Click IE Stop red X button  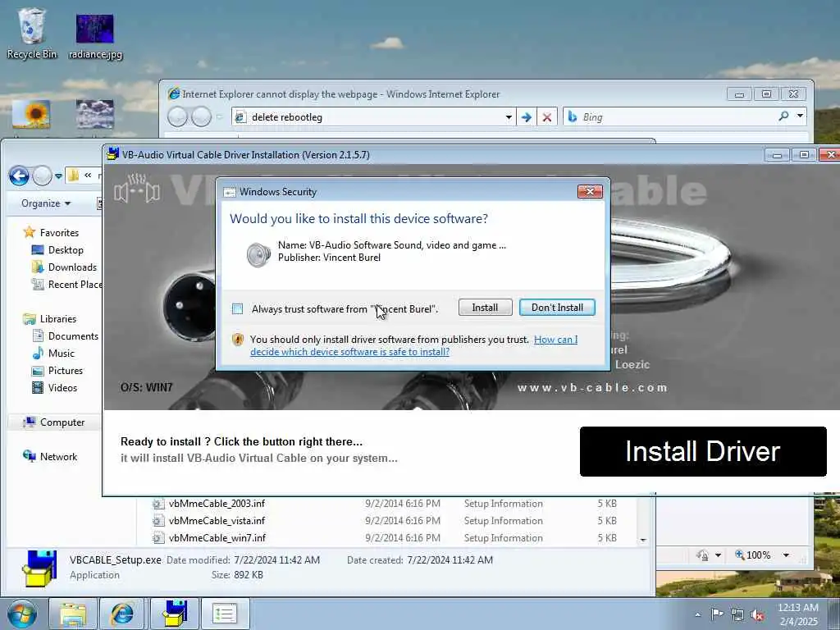click(547, 116)
